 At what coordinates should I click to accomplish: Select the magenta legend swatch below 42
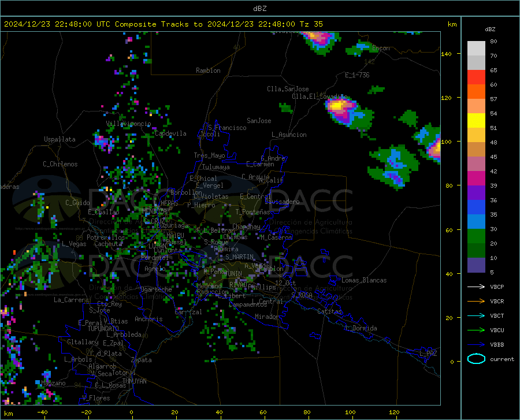pyautogui.click(x=476, y=179)
